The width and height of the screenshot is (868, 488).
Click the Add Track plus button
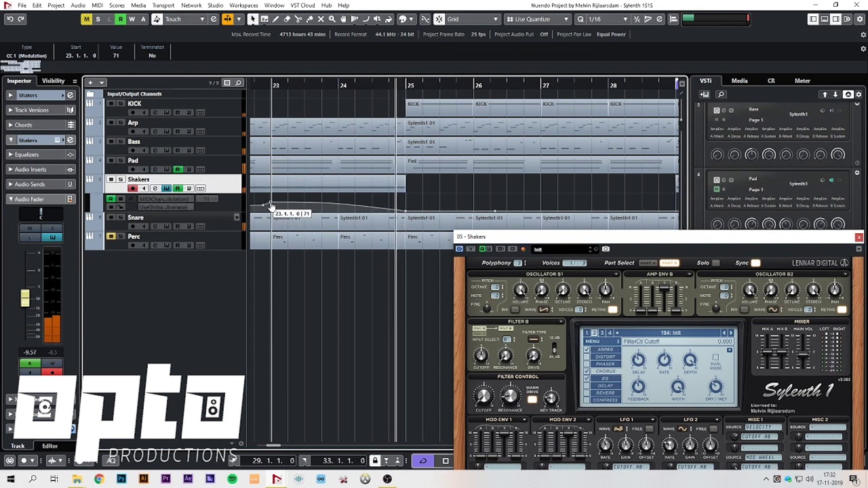(90, 83)
